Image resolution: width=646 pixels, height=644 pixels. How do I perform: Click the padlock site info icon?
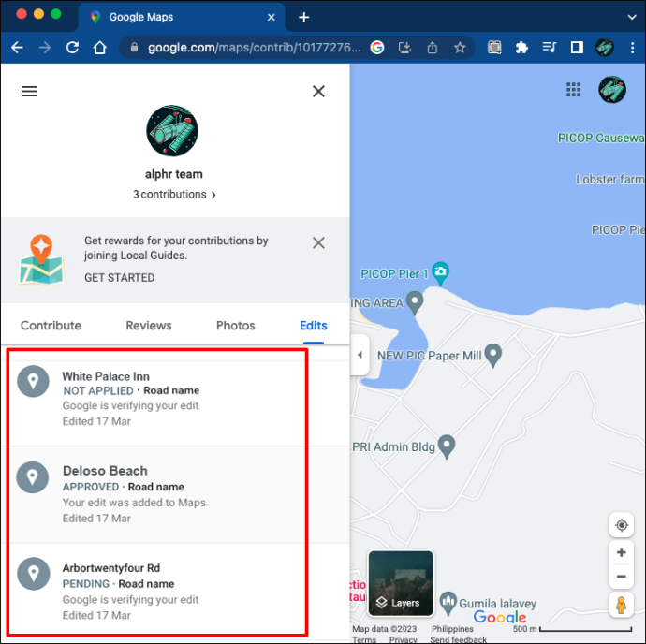click(134, 48)
